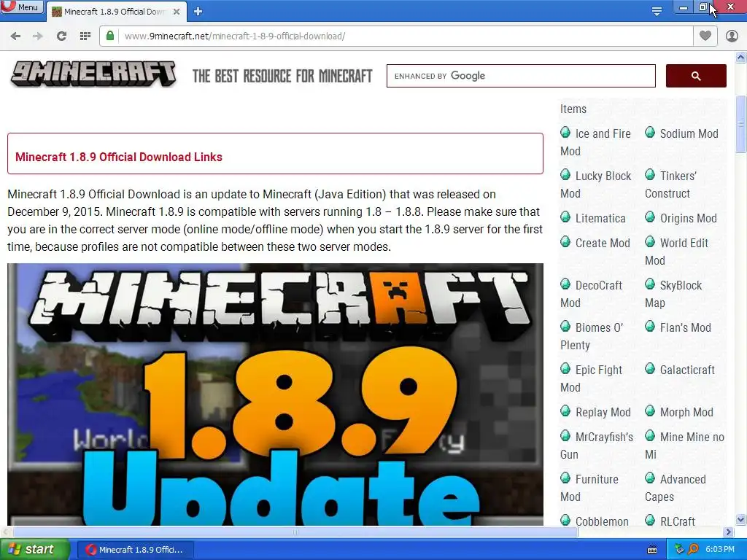Go forward with the forward arrow

pos(38,36)
